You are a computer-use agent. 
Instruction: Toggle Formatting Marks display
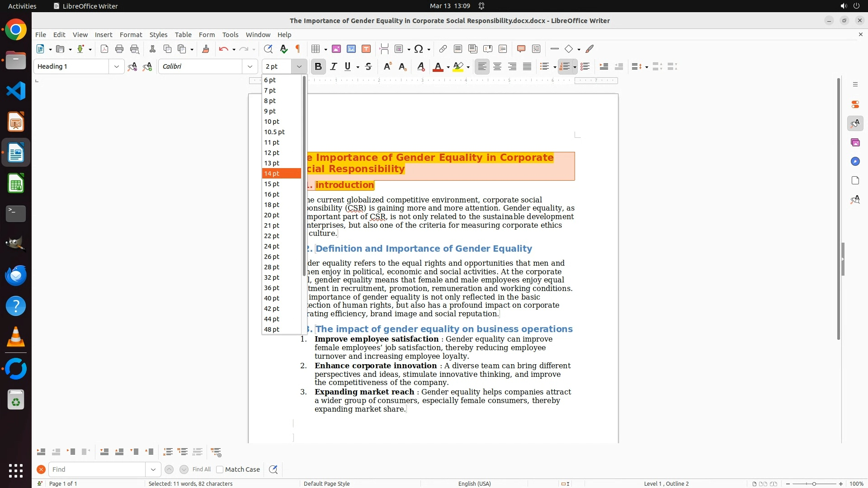(x=298, y=49)
